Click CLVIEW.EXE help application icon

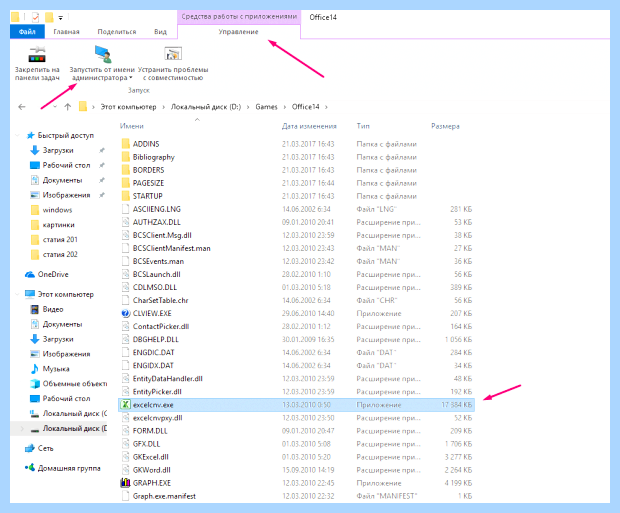tap(125, 313)
